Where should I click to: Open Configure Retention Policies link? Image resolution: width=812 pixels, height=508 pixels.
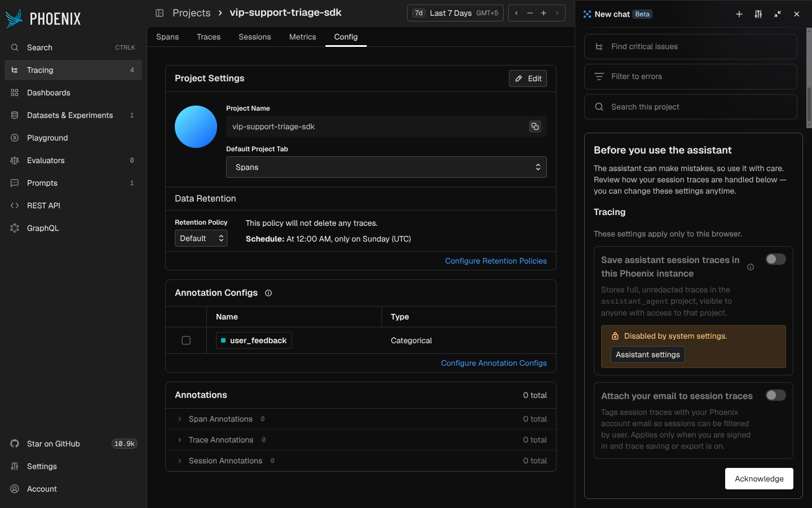[496, 261]
